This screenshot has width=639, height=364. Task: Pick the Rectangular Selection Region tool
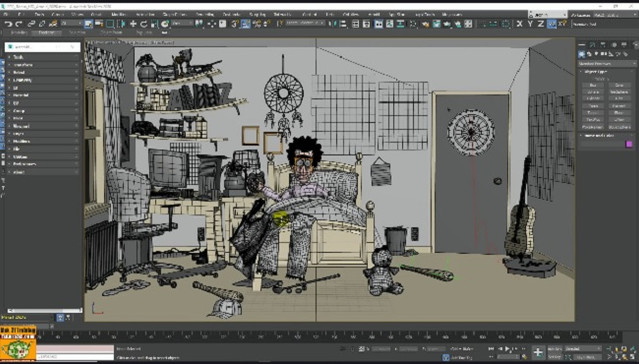[x=110, y=24]
